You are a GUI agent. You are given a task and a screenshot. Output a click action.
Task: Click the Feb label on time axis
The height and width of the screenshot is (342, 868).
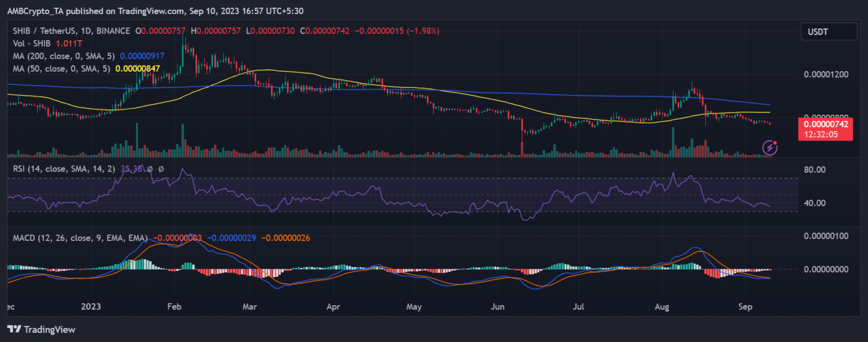click(x=175, y=306)
